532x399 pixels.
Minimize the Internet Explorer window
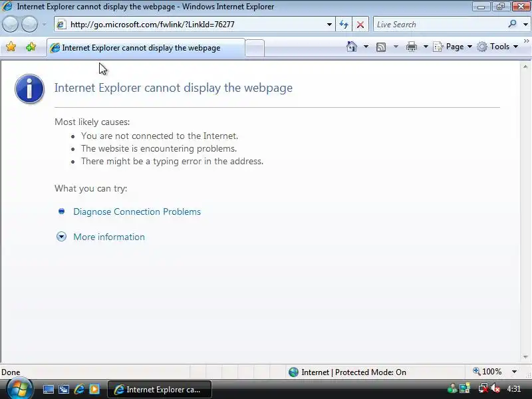coord(481,6)
